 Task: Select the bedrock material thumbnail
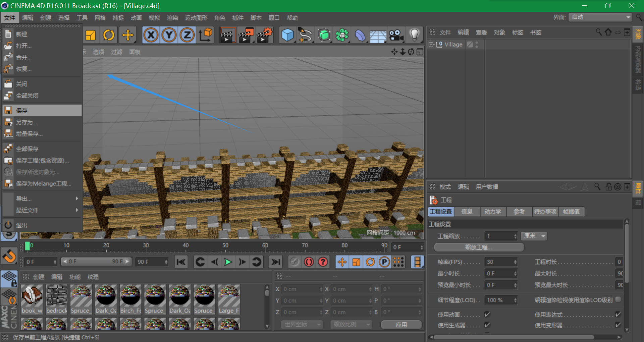57,299
